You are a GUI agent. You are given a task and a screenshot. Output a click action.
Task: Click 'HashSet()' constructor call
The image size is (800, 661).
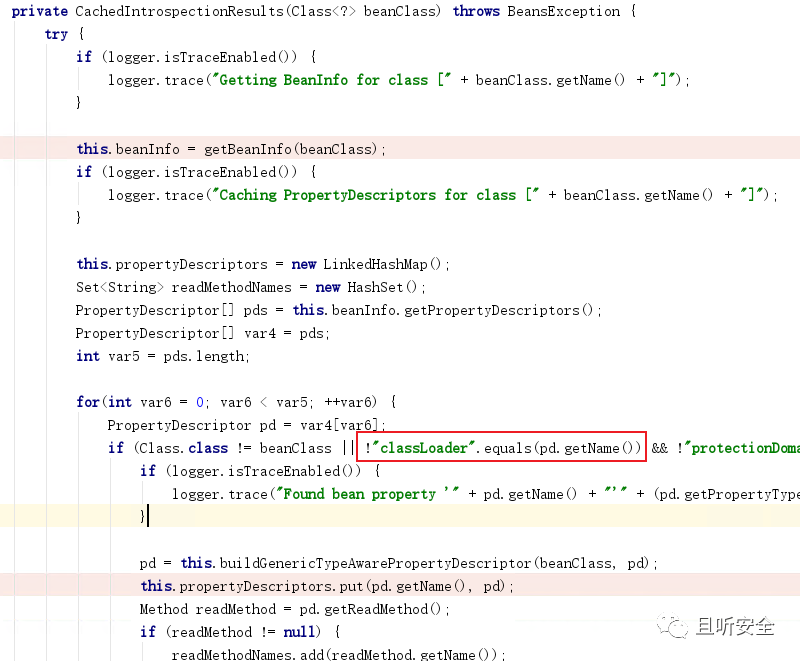point(382,287)
